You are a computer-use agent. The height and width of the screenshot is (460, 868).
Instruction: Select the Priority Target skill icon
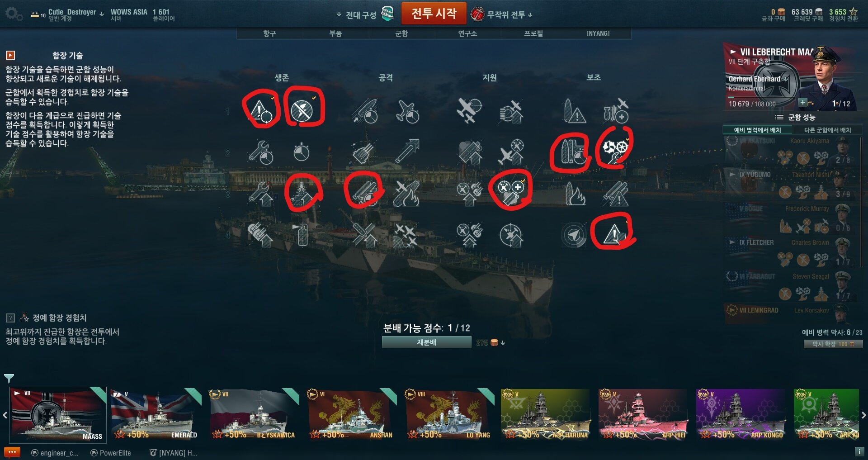261,111
